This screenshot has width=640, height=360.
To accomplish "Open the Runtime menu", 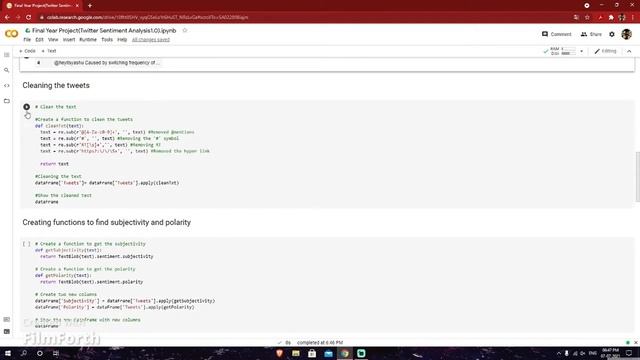I will click(x=88, y=40).
